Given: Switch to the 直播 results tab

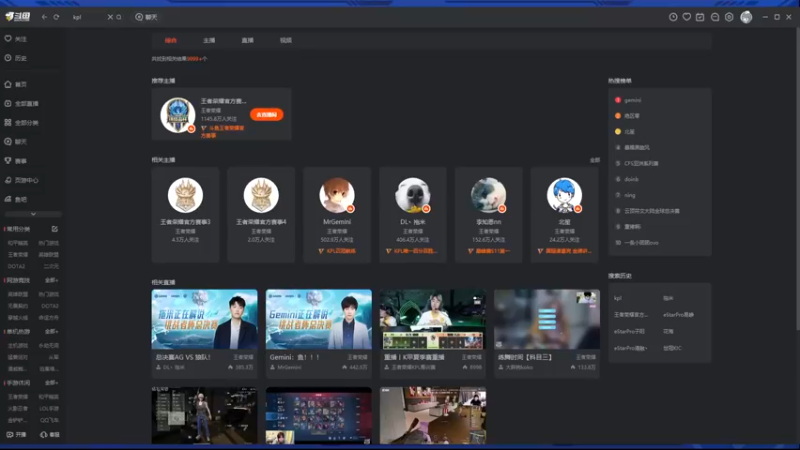Looking at the screenshot, I should 247,40.
